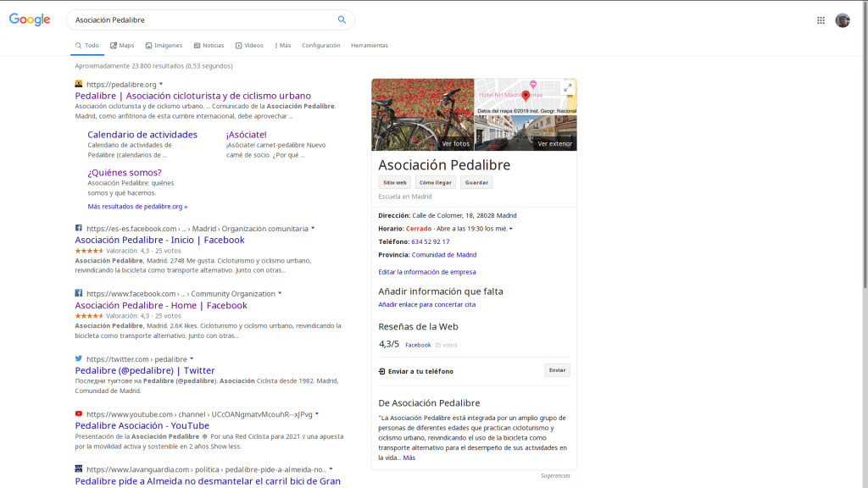868x488 pixels.
Task: Switch to the Noticias tab
Action: tap(209, 46)
